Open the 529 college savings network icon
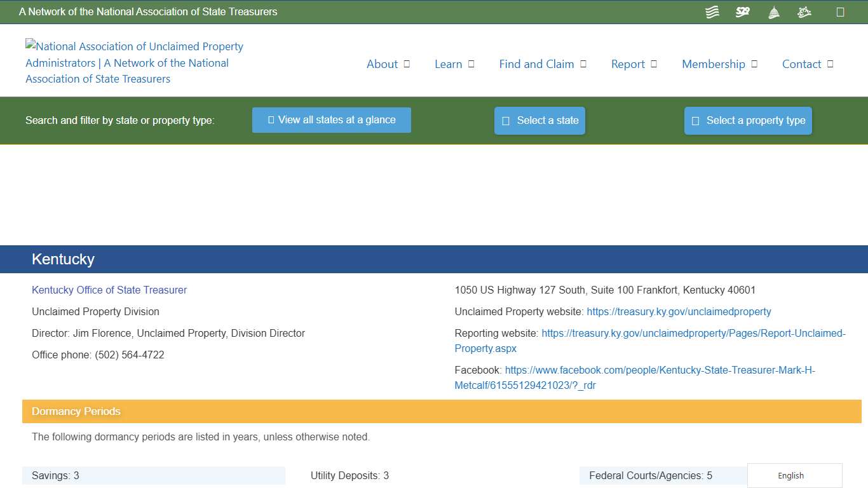Screen dimensions: 868x488 [742, 11]
